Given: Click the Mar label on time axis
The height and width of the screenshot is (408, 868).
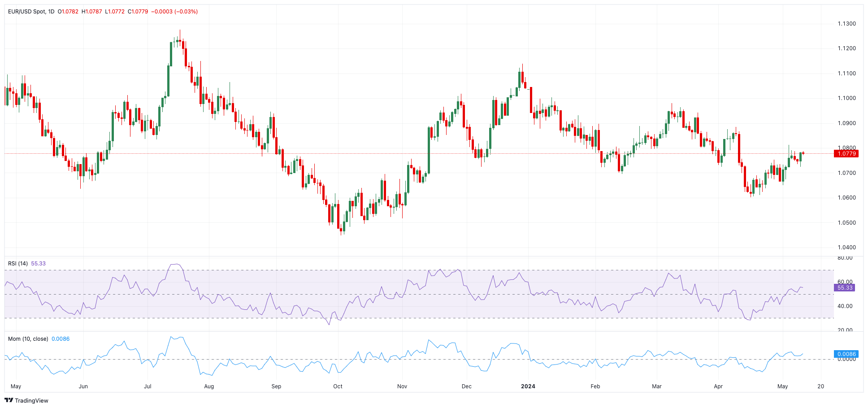Looking at the screenshot, I should (x=657, y=386).
